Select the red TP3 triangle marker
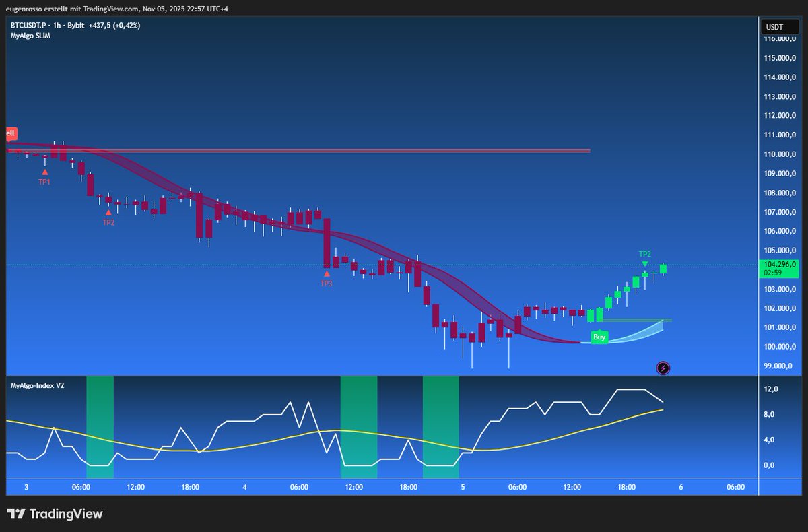Viewport: 808px width, 532px height. coord(327,273)
